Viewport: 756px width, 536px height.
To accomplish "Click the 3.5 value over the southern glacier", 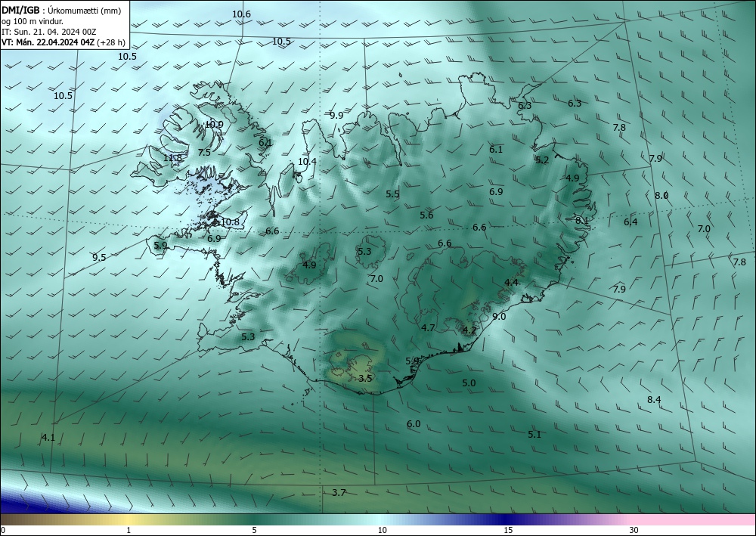I will (365, 379).
